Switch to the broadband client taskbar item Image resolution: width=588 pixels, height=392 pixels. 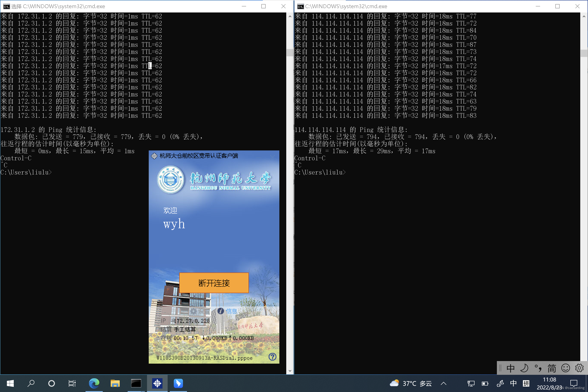157,383
